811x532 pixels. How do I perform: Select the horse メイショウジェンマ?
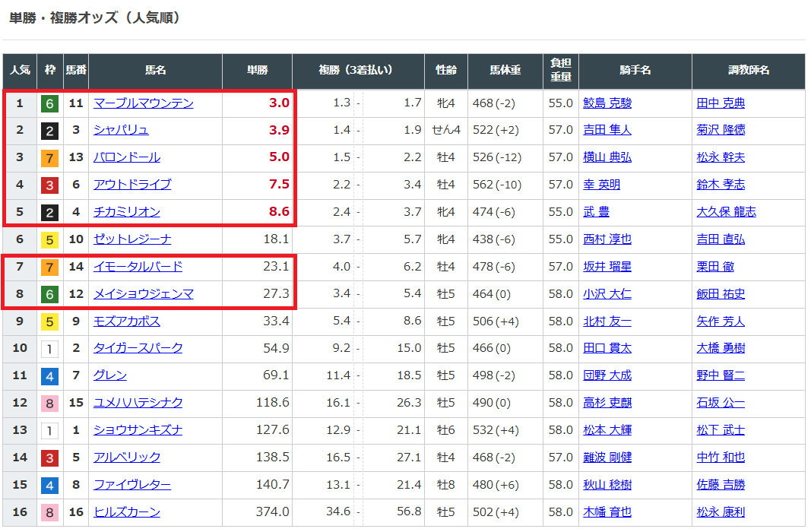point(143,294)
